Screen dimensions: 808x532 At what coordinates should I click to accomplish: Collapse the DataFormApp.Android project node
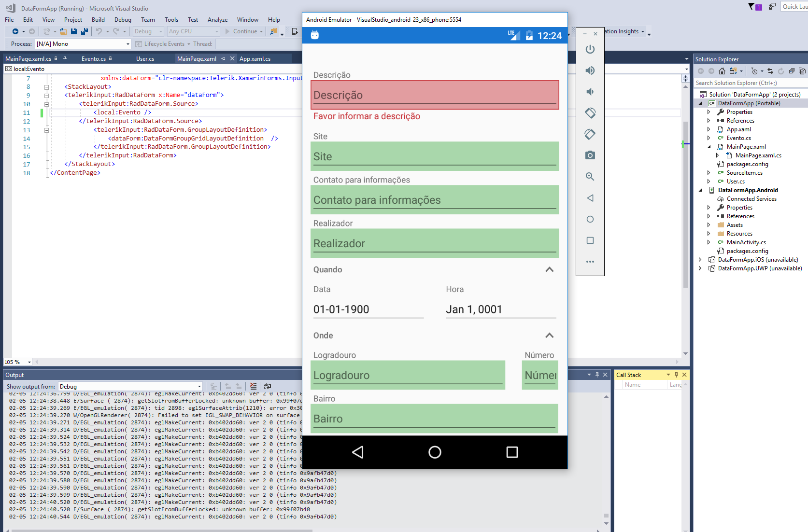tap(700, 190)
